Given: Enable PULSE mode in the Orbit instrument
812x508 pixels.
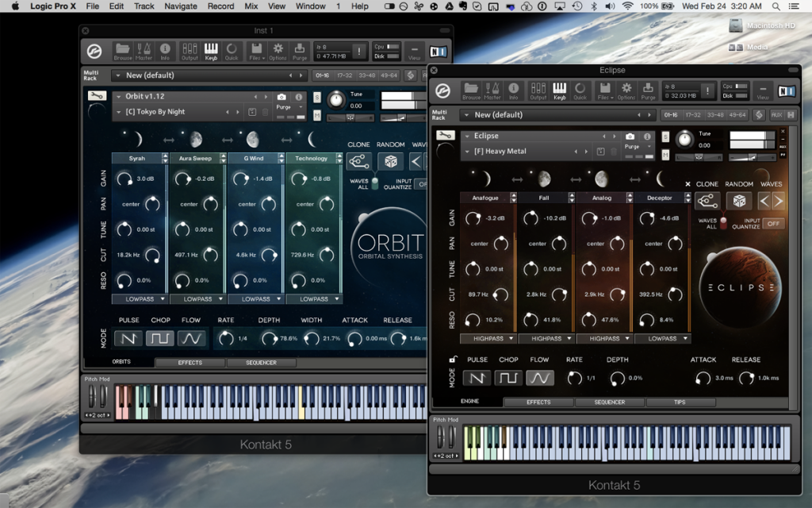Looking at the screenshot, I should click(x=128, y=339).
